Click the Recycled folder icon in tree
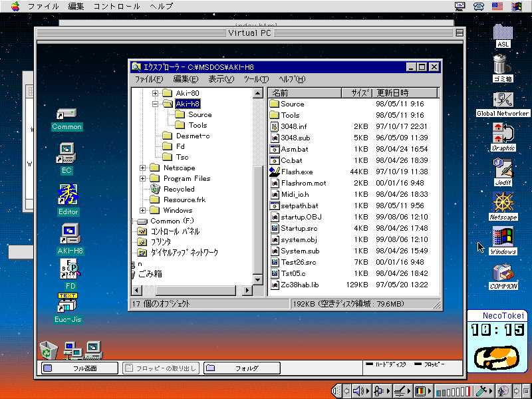Image resolution: width=532 pixels, height=399 pixels. (155, 189)
